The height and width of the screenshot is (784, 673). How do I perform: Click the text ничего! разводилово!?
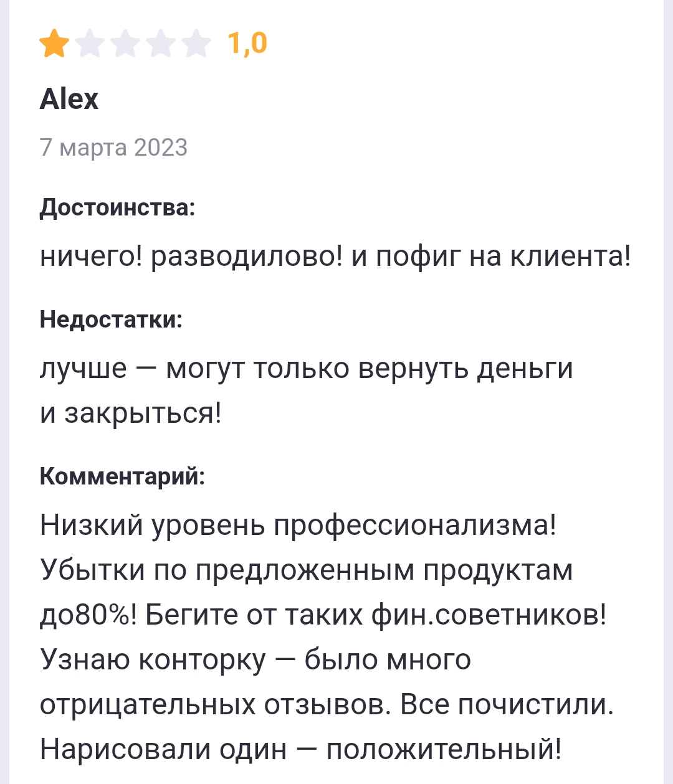coord(191,256)
